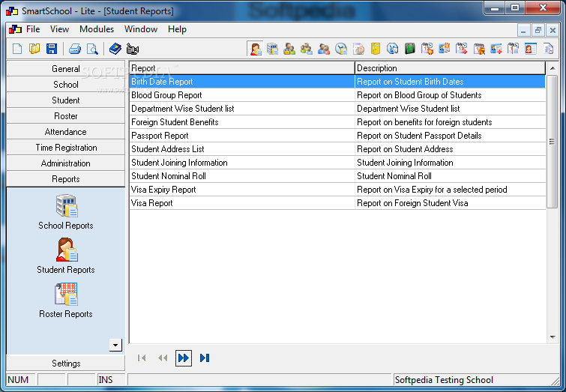
Task: Select the Passport Report row
Action: coord(337,136)
